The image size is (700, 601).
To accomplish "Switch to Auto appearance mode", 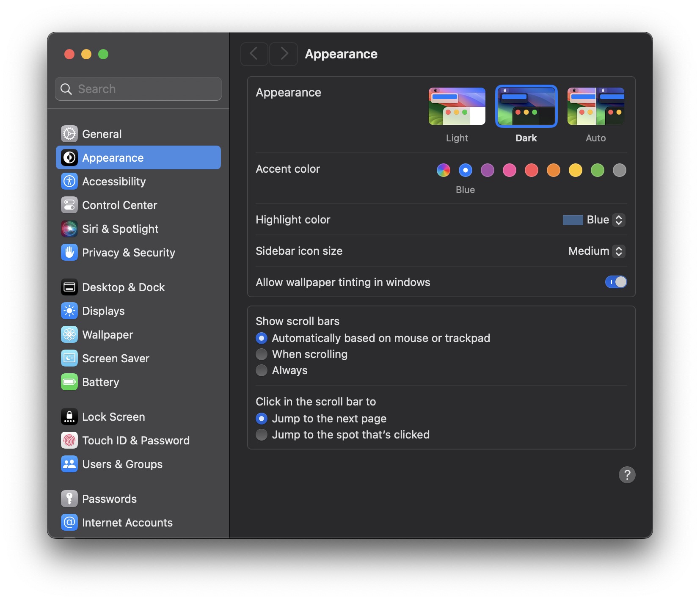I will point(595,106).
